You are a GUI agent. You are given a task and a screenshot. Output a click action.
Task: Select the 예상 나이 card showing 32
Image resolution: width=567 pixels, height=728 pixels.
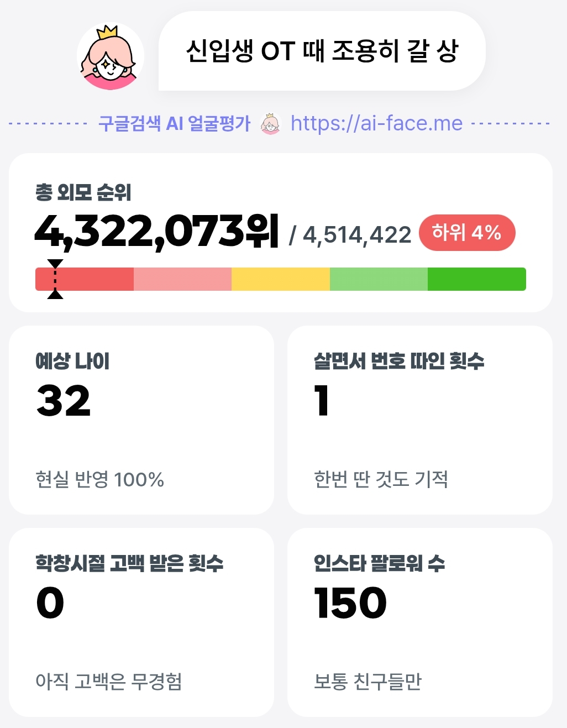click(141, 420)
